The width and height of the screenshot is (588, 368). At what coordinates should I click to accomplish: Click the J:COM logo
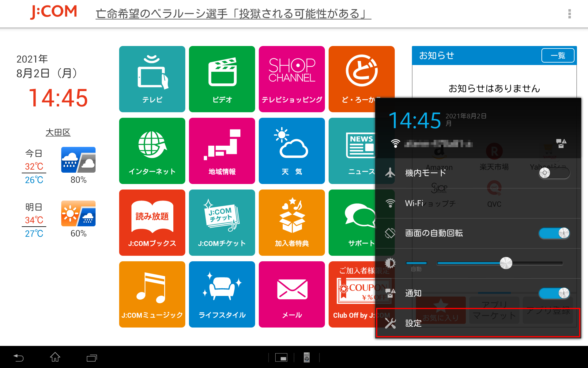(54, 12)
